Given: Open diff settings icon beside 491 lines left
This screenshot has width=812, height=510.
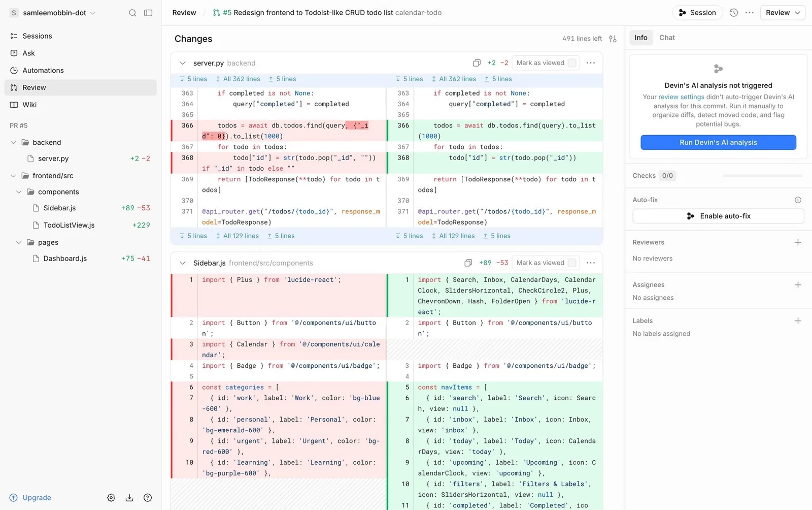Looking at the screenshot, I should [613, 39].
